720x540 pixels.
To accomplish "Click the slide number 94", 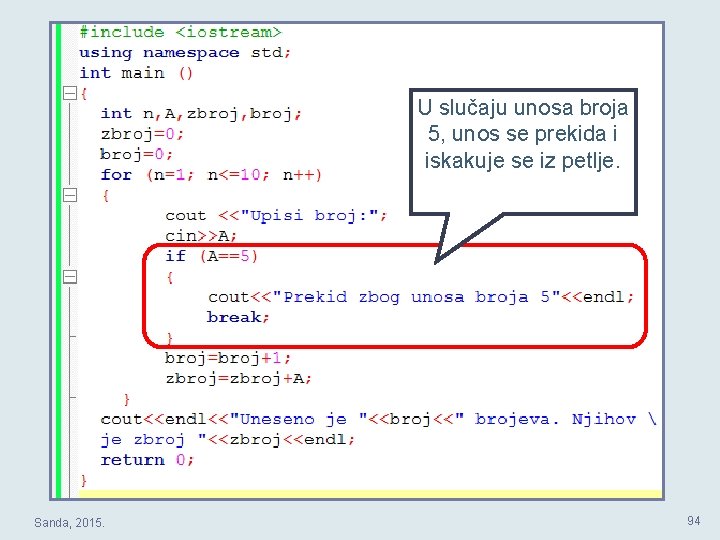I will (693, 520).
